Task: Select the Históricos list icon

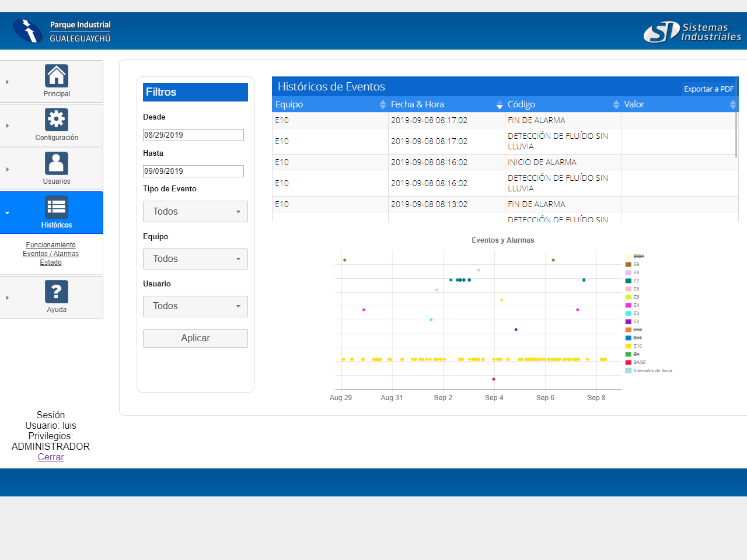Action: coord(57,207)
